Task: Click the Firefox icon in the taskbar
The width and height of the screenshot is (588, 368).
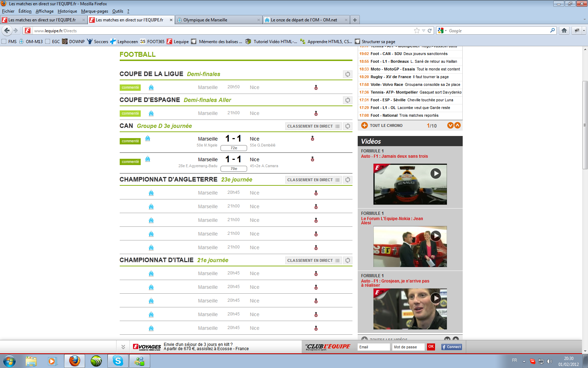Action: (x=75, y=361)
